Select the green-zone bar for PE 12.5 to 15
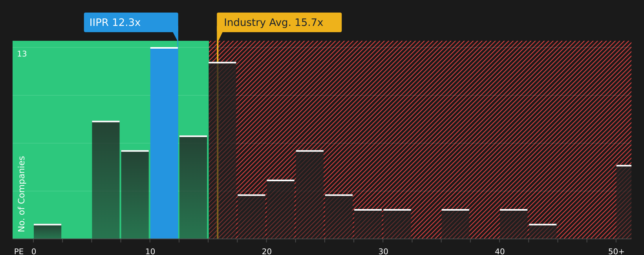Screen dimensions: 644x255 [x=193, y=188]
